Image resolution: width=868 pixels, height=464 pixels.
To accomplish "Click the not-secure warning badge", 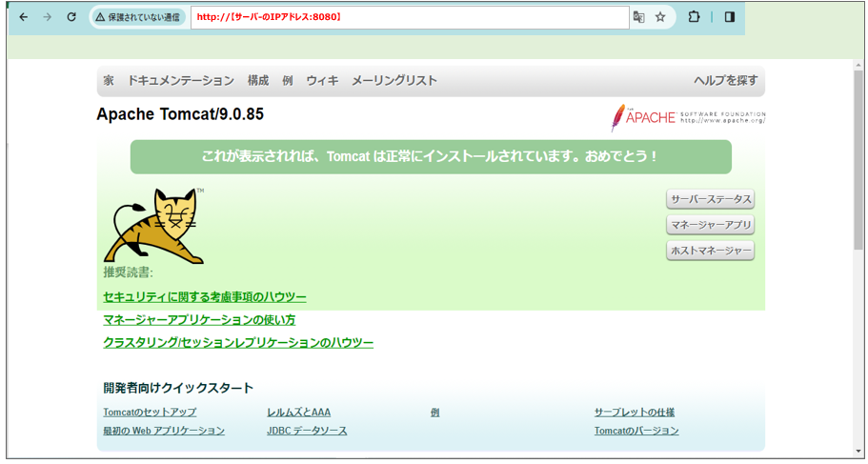I will pyautogui.click(x=137, y=17).
